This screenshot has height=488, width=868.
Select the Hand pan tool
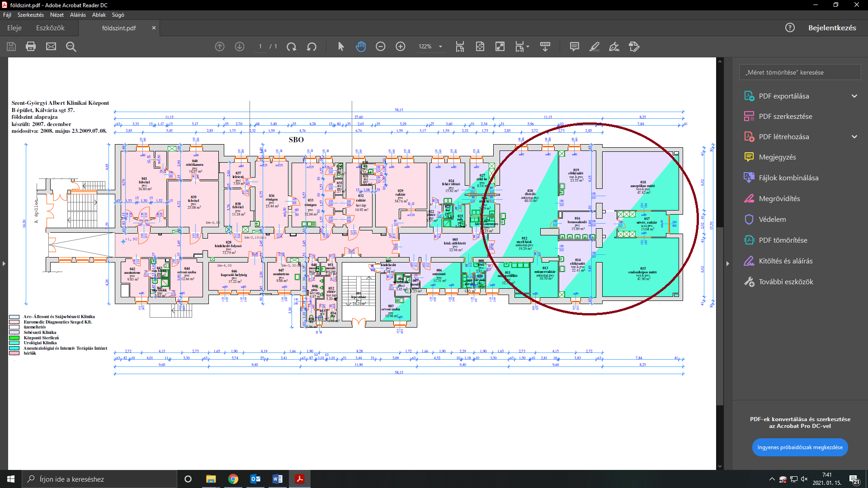[x=361, y=47]
